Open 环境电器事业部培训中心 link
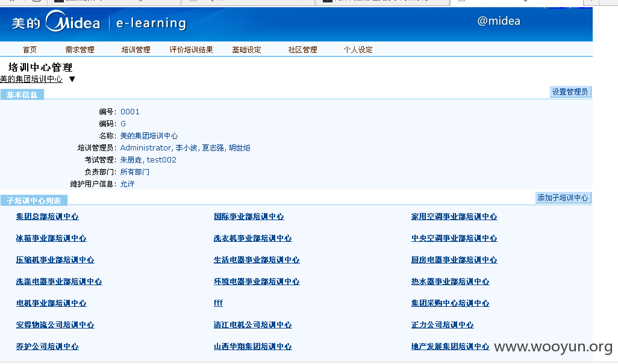The width and height of the screenshot is (618, 364). [257, 282]
